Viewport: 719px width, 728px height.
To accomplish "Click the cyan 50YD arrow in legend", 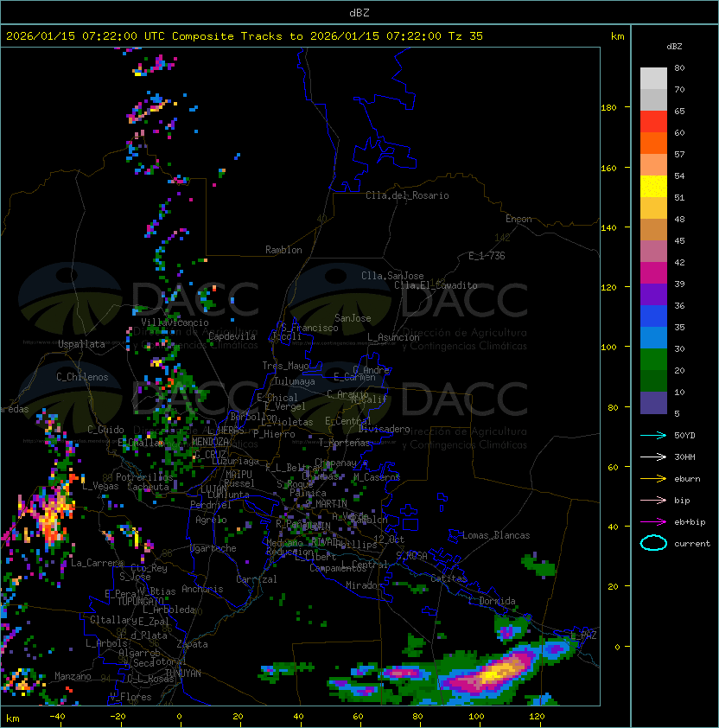I will click(x=653, y=435).
